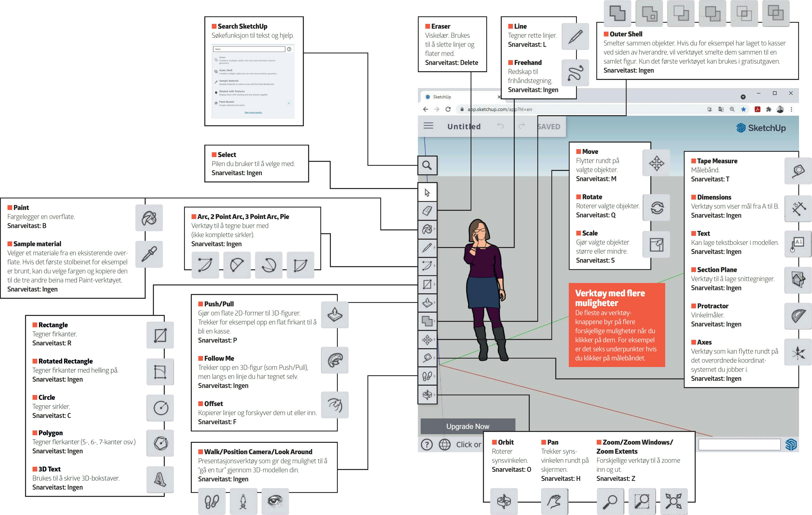Click the Rotated Rectangle icon beside its description
The height and width of the screenshot is (515, 812).
coord(160,372)
